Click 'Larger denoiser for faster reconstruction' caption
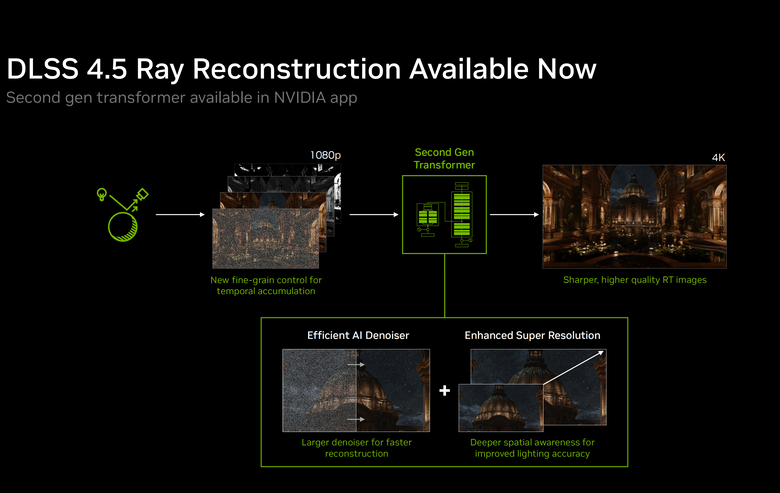 [357, 448]
